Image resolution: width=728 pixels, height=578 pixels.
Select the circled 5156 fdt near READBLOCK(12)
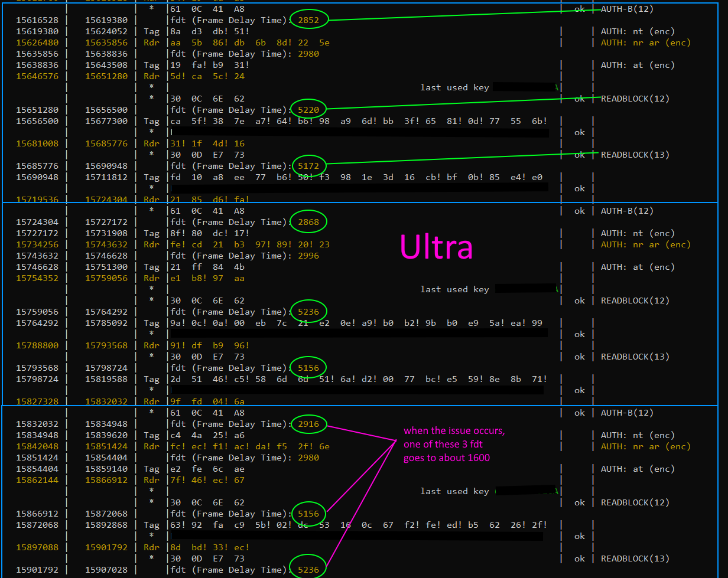click(x=308, y=514)
